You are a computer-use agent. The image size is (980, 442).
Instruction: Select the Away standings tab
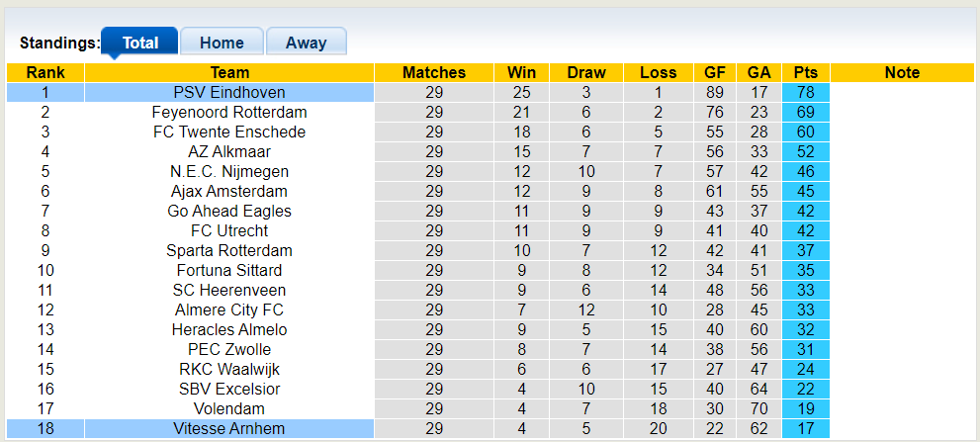point(306,43)
